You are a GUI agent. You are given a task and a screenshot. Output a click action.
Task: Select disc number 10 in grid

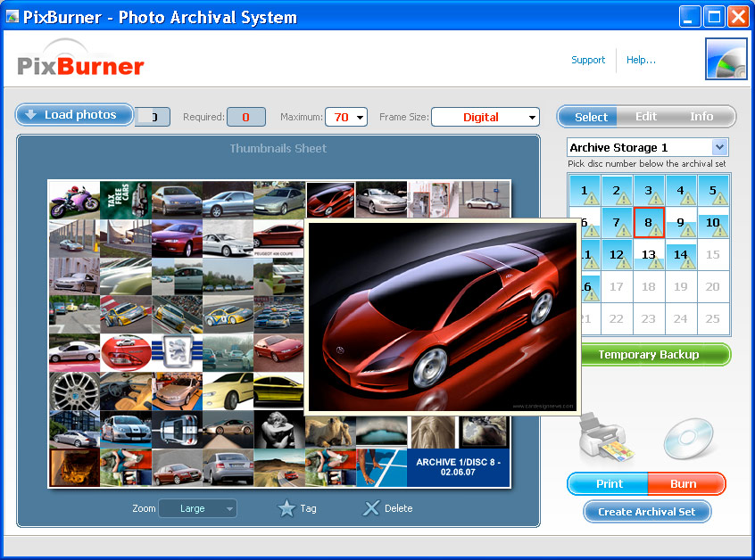tap(713, 223)
